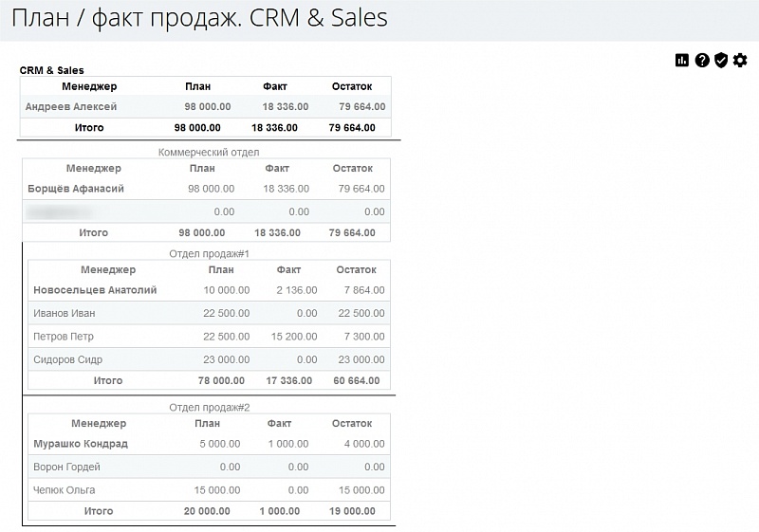The height and width of the screenshot is (532, 759).
Task: Click the question mark help icon
Action: [702, 61]
